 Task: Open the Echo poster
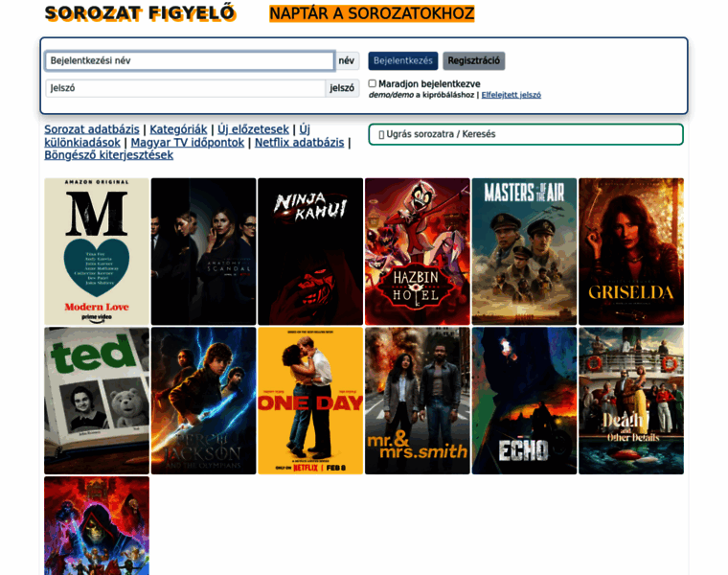(524, 401)
